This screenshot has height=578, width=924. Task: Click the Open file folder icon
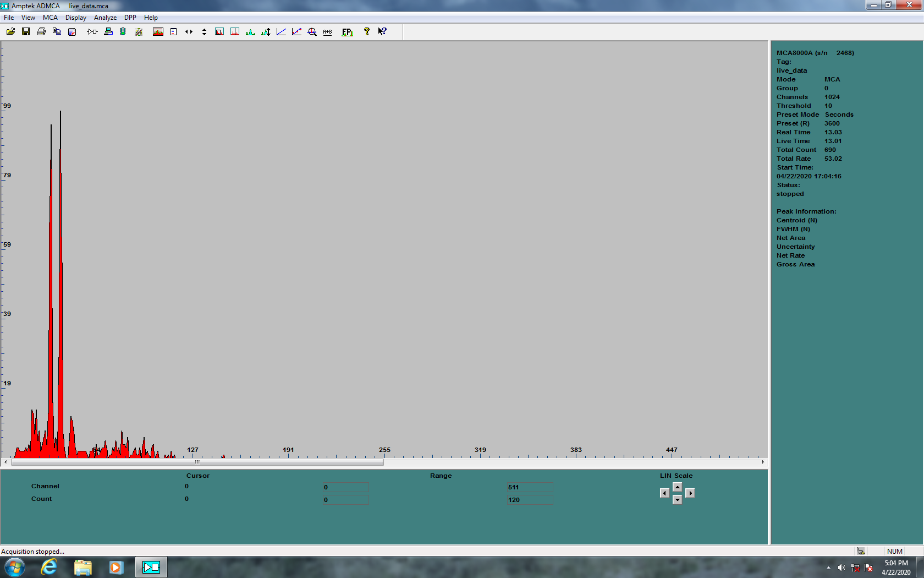coord(10,32)
